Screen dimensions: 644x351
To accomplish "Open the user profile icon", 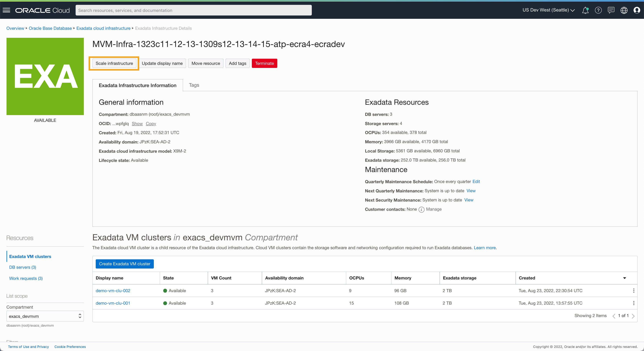I will (637, 10).
